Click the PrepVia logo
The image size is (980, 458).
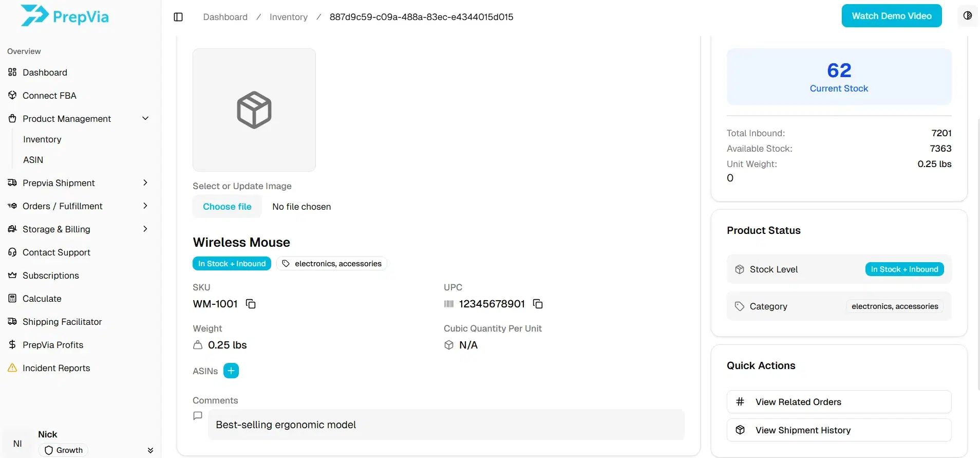tap(64, 15)
